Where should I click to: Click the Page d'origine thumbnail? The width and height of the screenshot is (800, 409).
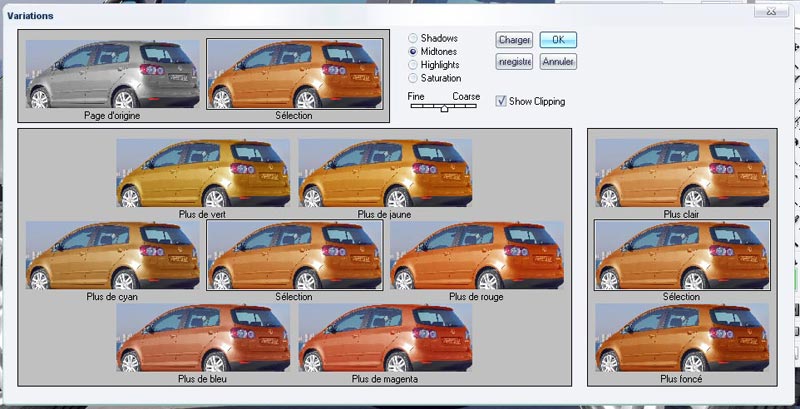112,74
